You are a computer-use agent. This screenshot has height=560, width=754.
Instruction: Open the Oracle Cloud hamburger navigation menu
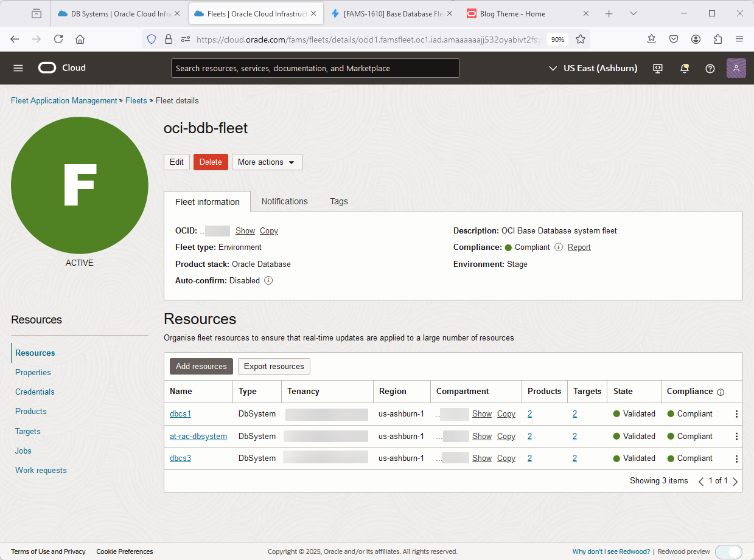pos(18,68)
